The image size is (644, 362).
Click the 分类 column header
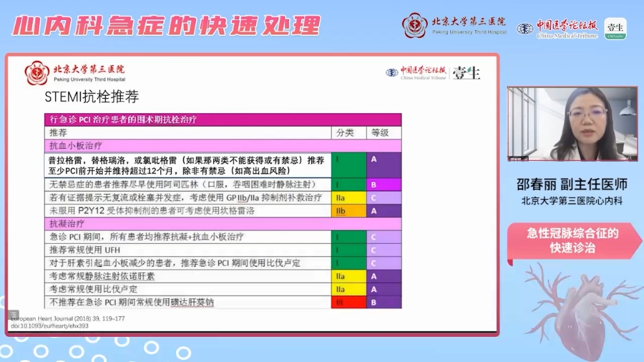(x=348, y=133)
